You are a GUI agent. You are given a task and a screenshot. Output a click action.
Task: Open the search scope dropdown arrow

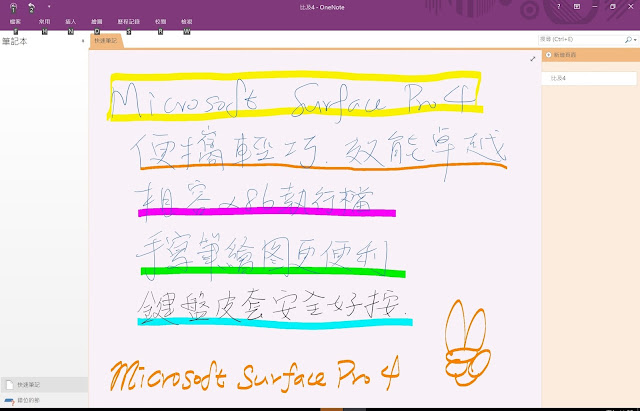pyautogui.click(x=635, y=40)
